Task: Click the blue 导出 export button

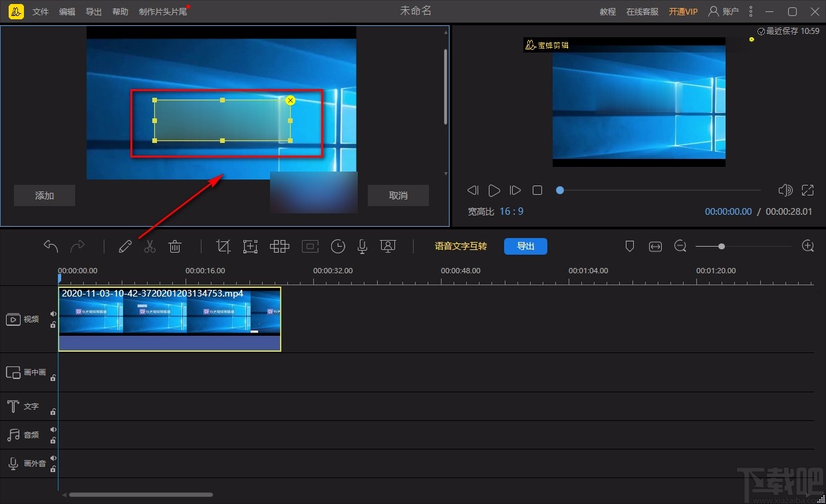Action: click(525, 246)
